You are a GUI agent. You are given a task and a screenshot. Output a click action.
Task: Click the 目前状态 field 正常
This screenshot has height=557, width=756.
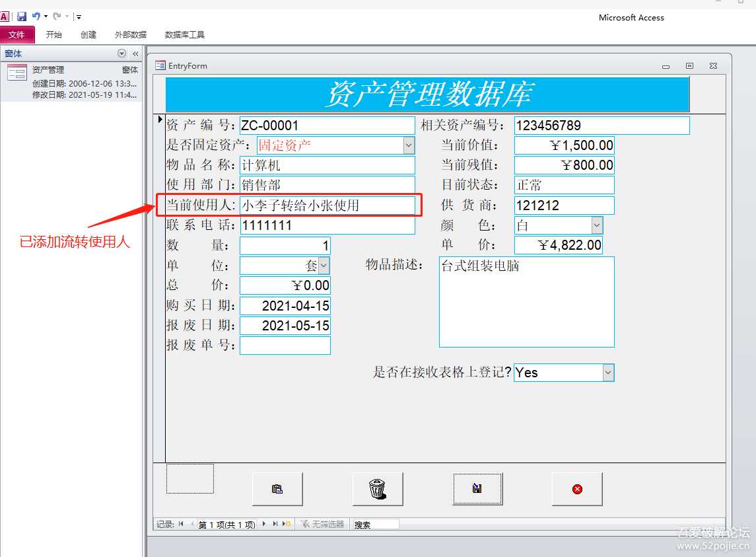(x=564, y=186)
